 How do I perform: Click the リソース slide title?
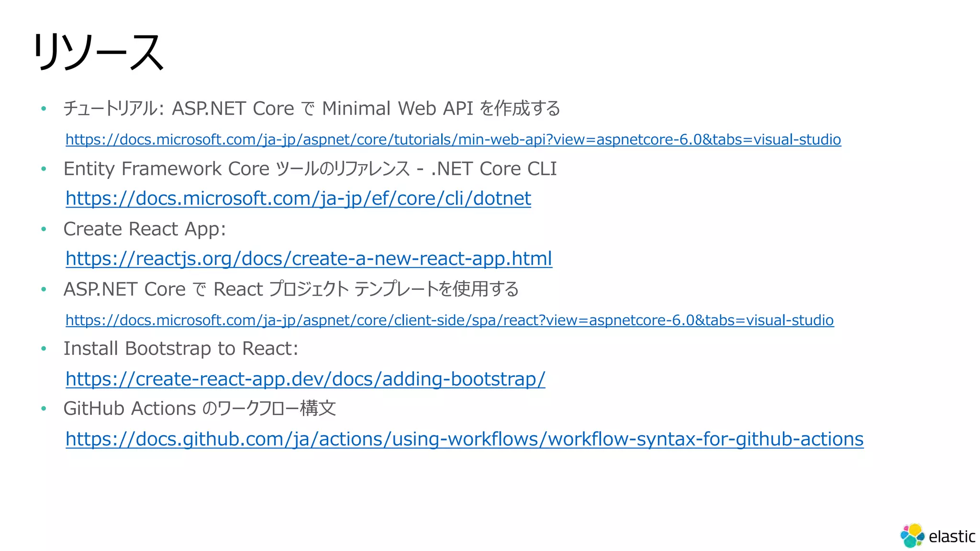(99, 53)
